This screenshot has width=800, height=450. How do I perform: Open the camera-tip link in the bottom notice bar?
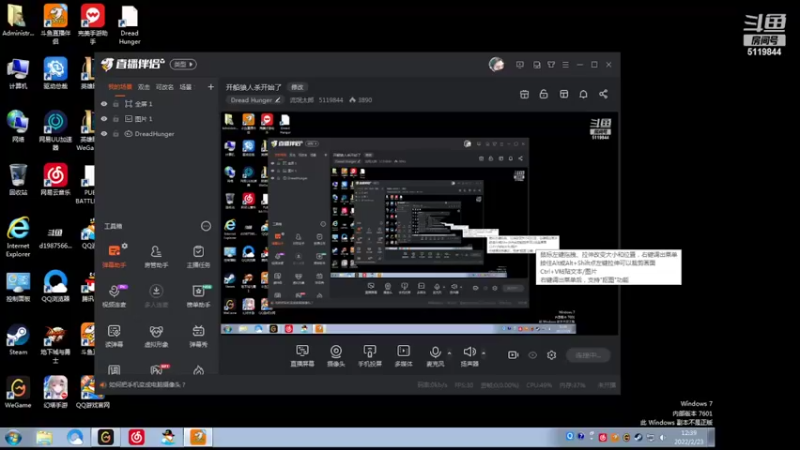[147, 385]
